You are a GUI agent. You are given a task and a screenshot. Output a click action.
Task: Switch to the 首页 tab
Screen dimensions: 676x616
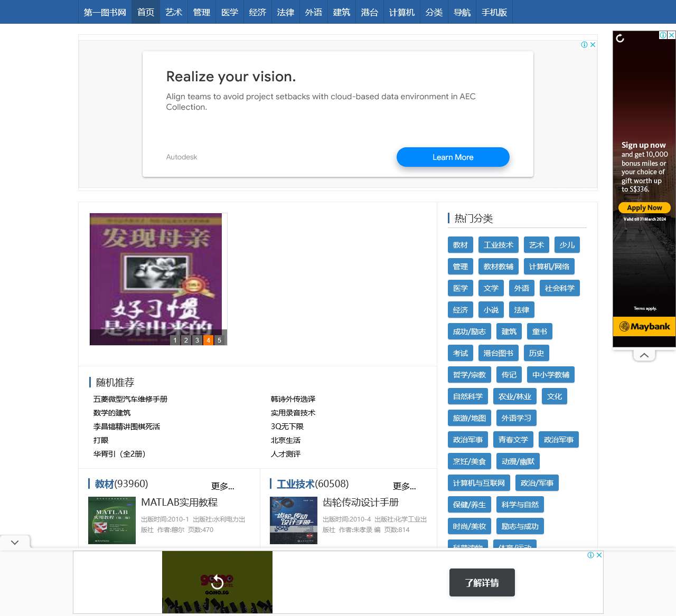point(145,12)
